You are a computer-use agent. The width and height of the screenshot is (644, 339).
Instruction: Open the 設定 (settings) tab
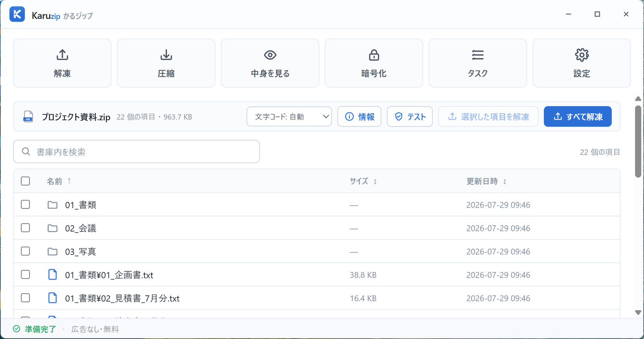click(582, 63)
